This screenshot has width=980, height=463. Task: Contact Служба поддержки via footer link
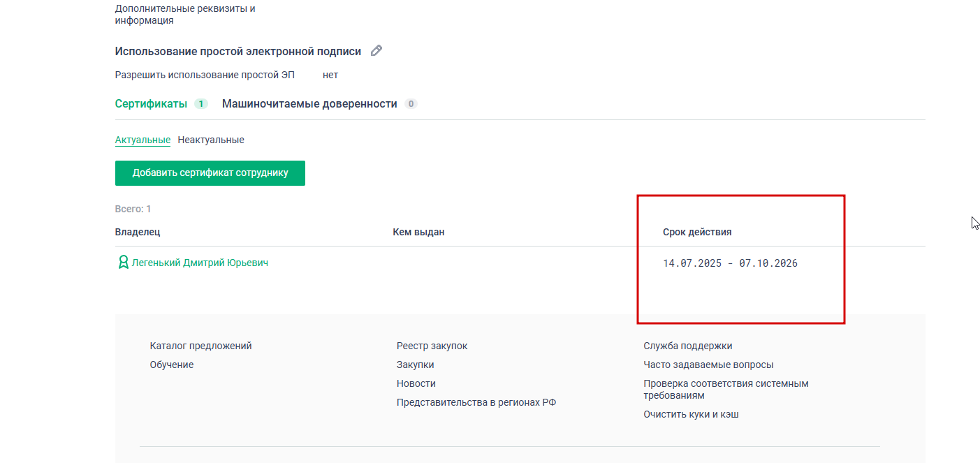[687, 346]
